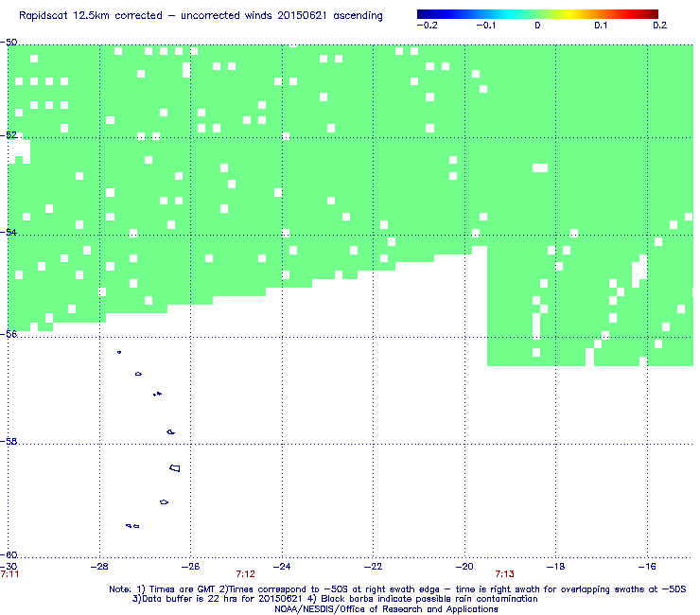Click the '-58' latitude label
The width and height of the screenshot is (700, 615).
click(9, 441)
